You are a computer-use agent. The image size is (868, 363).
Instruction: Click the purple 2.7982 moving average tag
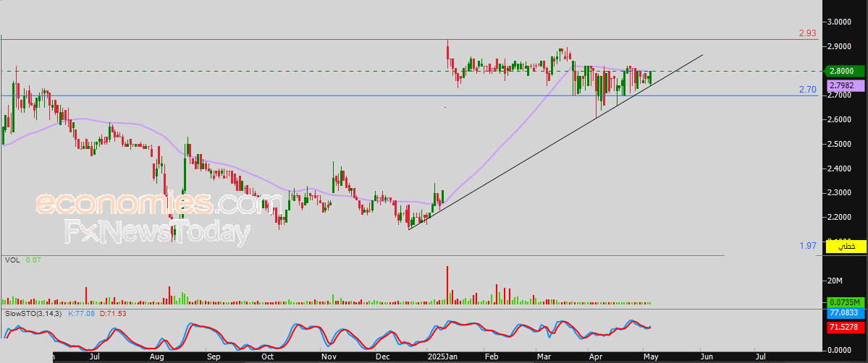click(x=845, y=86)
